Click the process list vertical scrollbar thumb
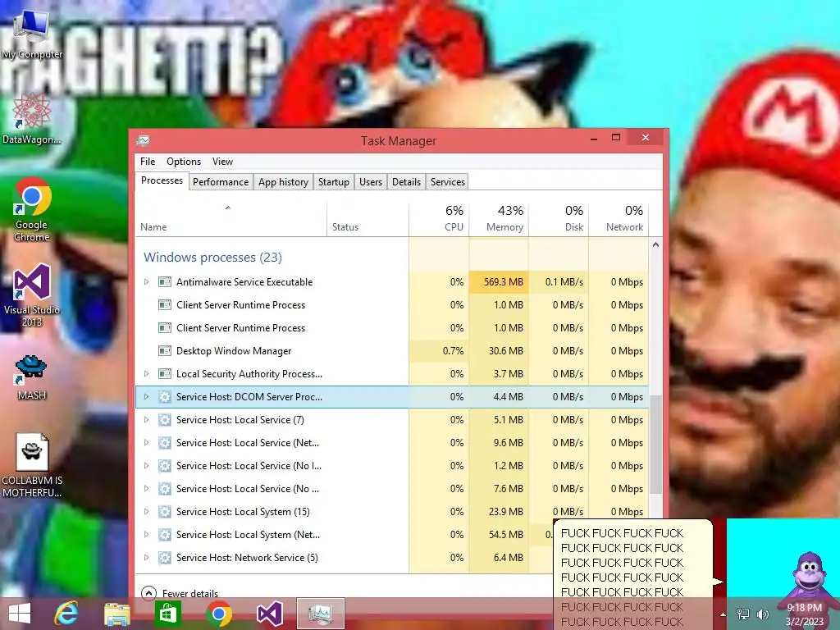Image resolution: width=840 pixels, height=630 pixels. click(x=655, y=444)
